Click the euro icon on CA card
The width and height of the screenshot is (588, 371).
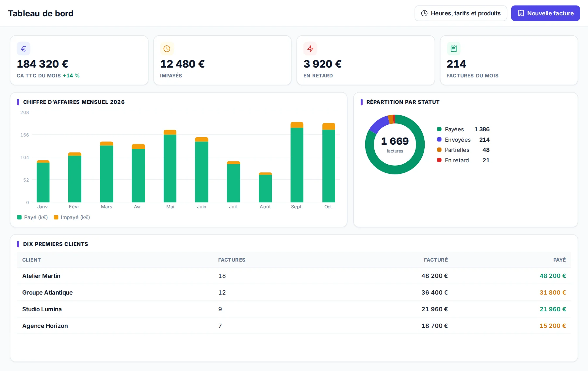coord(24,49)
